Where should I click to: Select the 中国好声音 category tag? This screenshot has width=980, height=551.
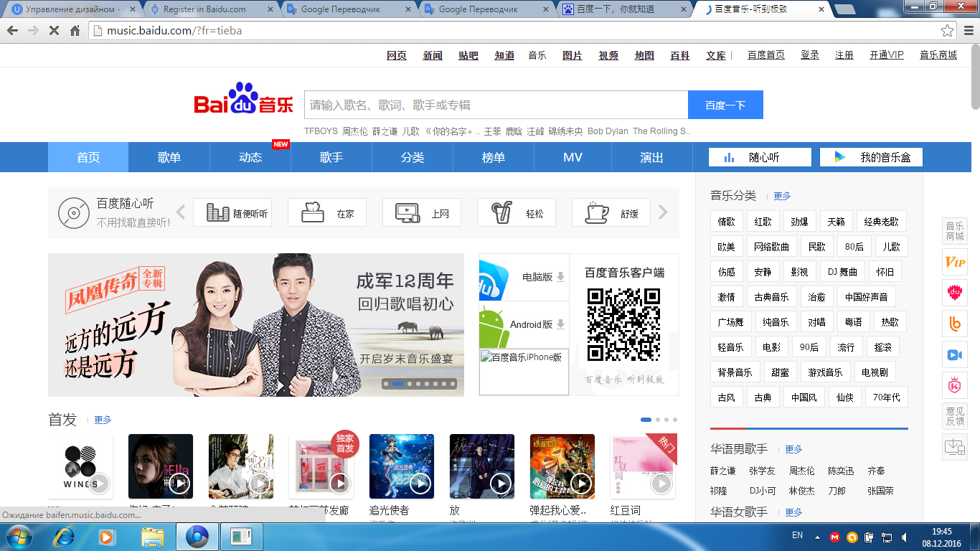[866, 297]
